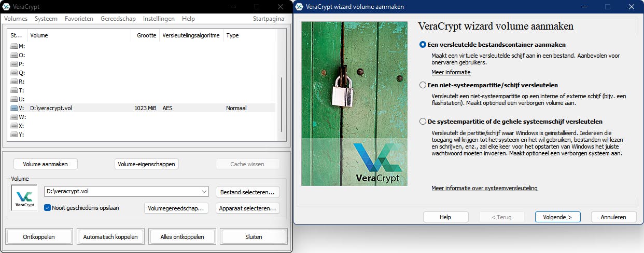Click the 'Normaal' type cell

point(236,108)
